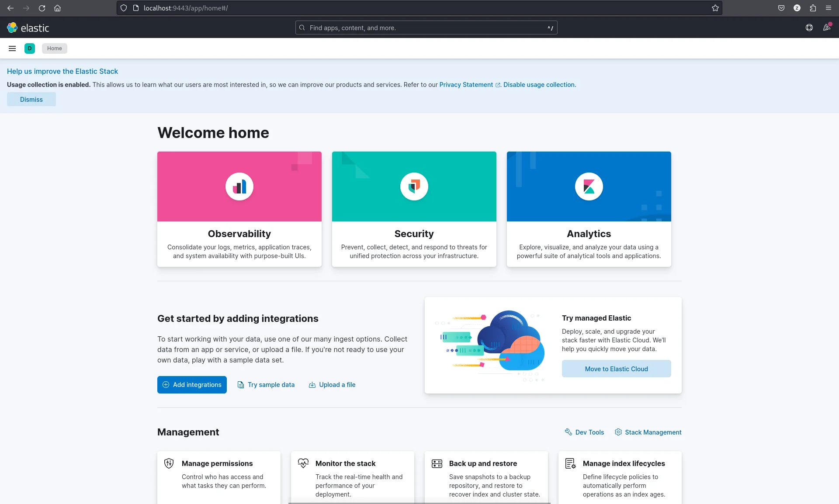Open the Manage permissions card
The height and width of the screenshot is (504, 839).
[x=219, y=477]
